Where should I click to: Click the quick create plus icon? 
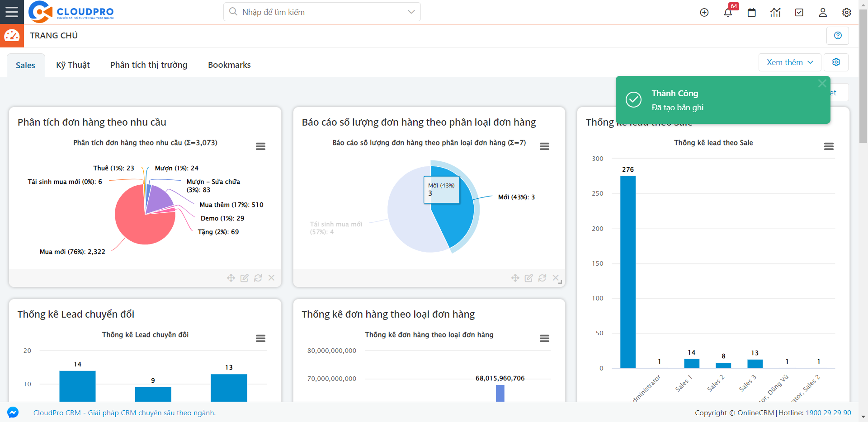pyautogui.click(x=704, y=13)
